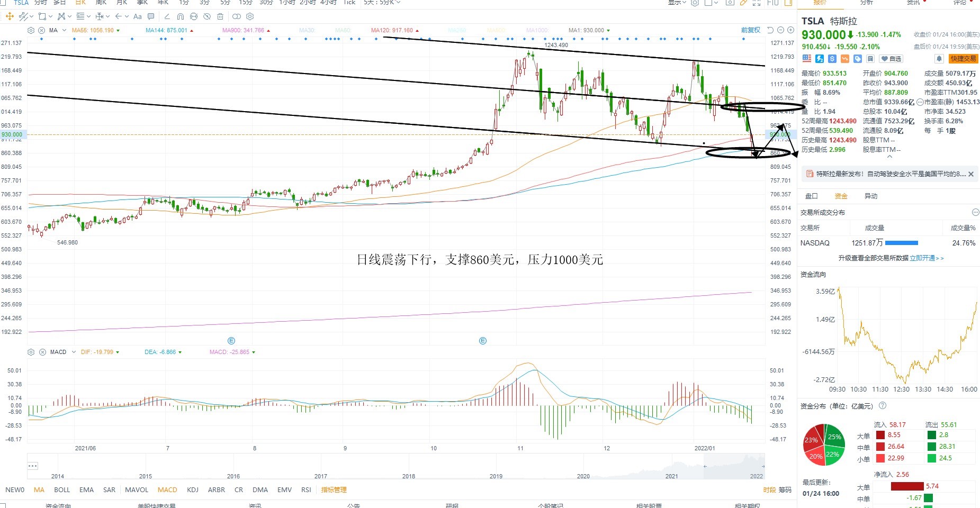Collapse the quote details chevron
The image size is (980, 508).
point(889,157)
